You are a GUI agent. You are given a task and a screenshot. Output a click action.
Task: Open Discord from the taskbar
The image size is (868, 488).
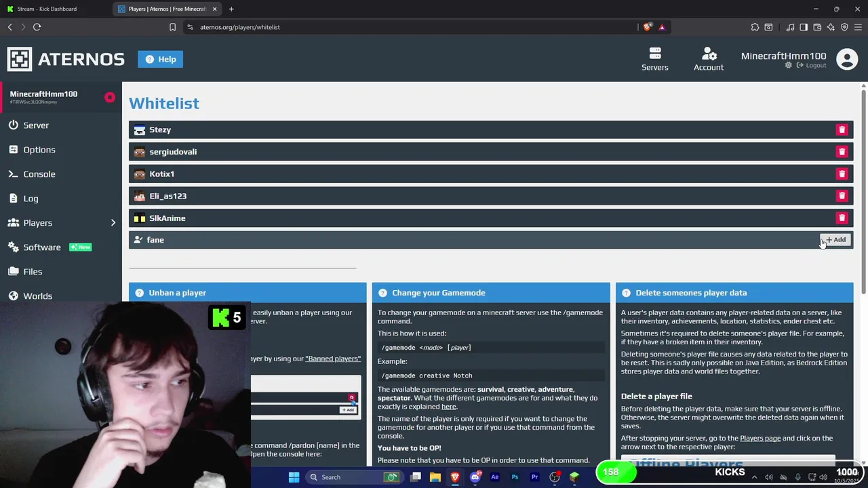pos(475,477)
